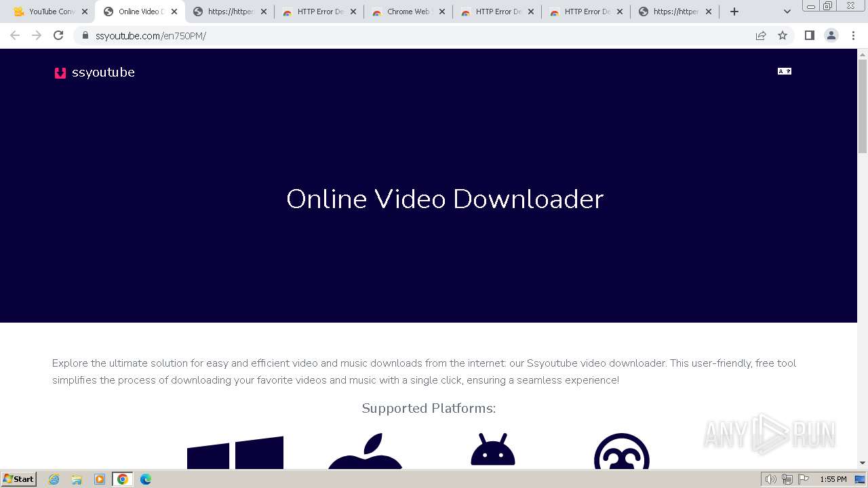Viewport: 868px width, 488px height.
Task: Go back with browser back arrow
Action: pyautogui.click(x=15, y=35)
